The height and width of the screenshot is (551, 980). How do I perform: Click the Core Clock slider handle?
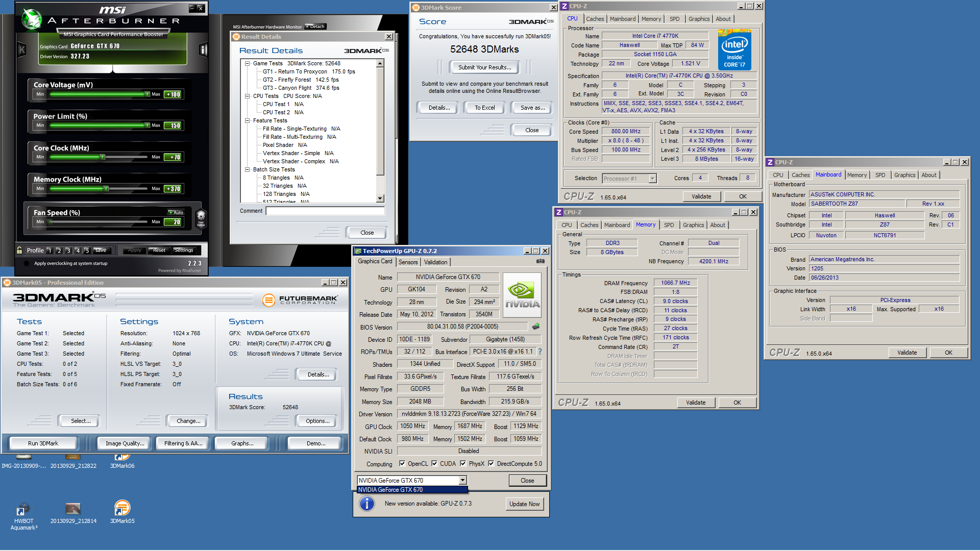(x=103, y=157)
